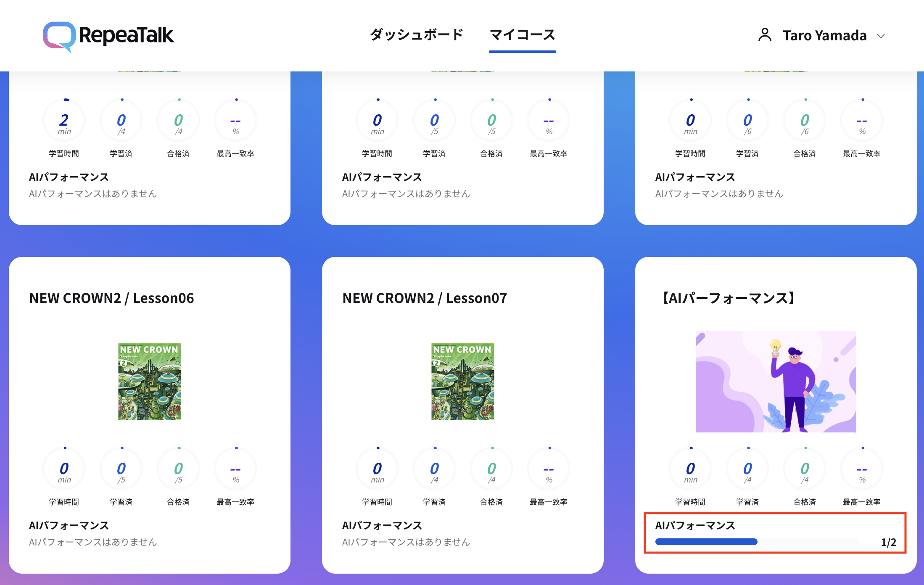The height and width of the screenshot is (585, 924).
Task: Click 【AIパーフォーマンス】 card 最高一致率 circle
Action: pos(862,469)
